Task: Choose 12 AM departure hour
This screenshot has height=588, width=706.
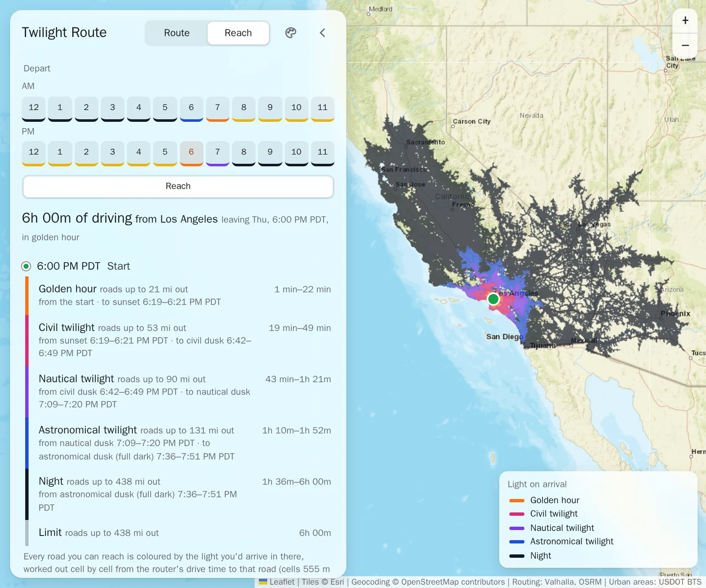Action: [x=34, y=109]
